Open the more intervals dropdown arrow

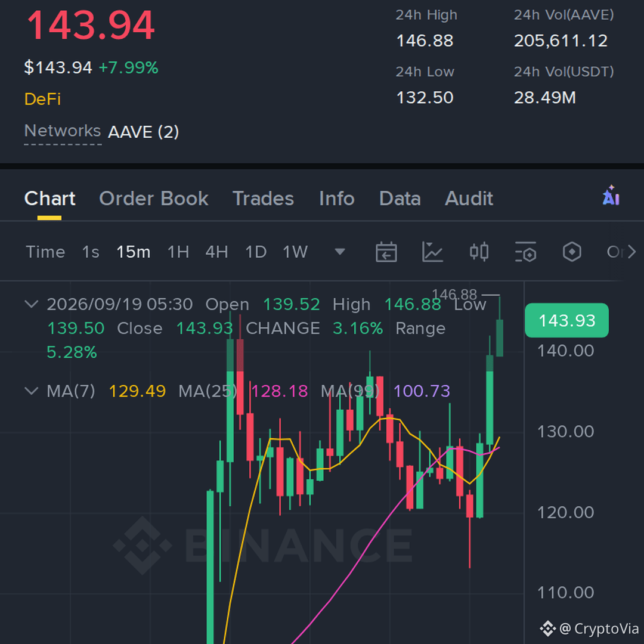tap(340, 252)
